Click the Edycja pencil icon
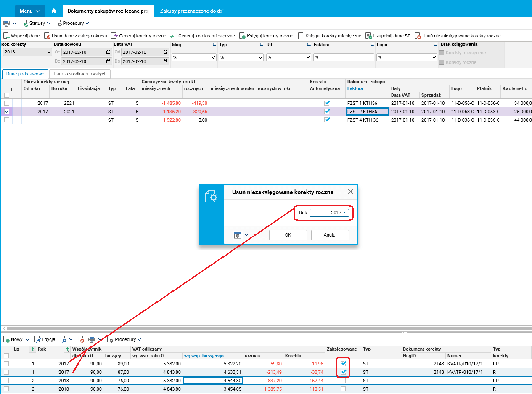The image size is (532, 394). (x=37, y=339)
